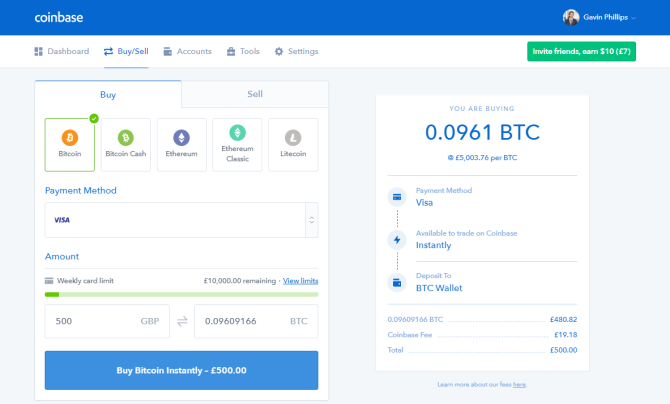Viewport: 670px width, 404px height.
Task: Click the payment method selector arrows
Action: point(312,220)
